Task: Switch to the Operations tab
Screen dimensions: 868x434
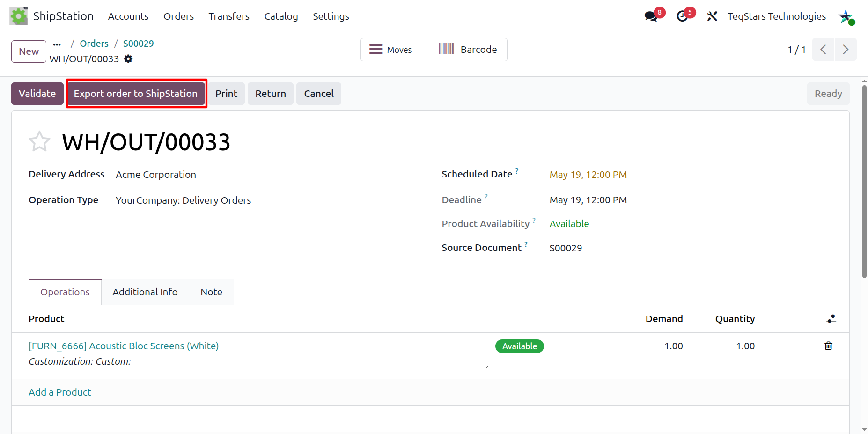Action: pyautogui.click(x=65, y=292)
